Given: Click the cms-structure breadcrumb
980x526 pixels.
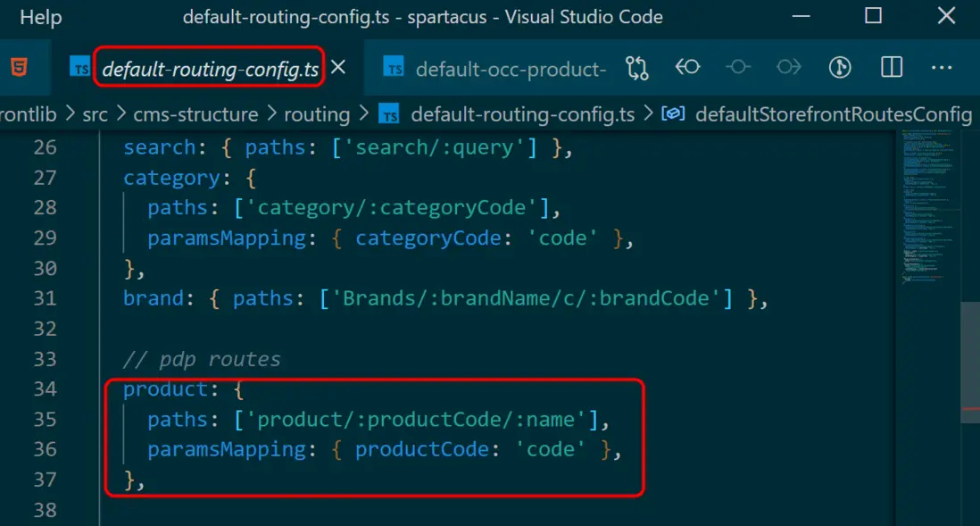Looking at the screenshot, I should tap(195, 114).
